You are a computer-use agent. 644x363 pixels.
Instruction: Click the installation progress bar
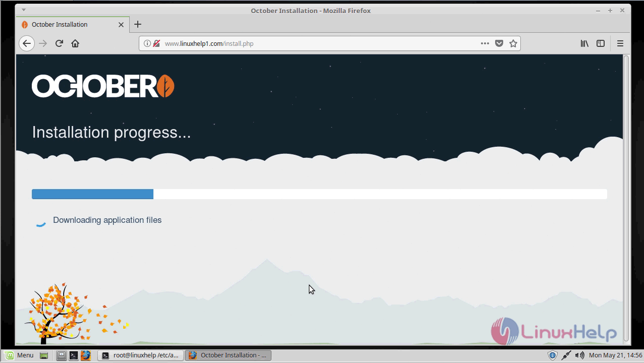(x=319, y=194)
